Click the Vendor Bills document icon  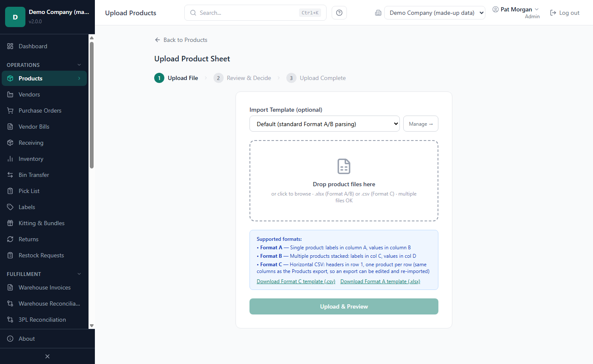coord(10,127)
